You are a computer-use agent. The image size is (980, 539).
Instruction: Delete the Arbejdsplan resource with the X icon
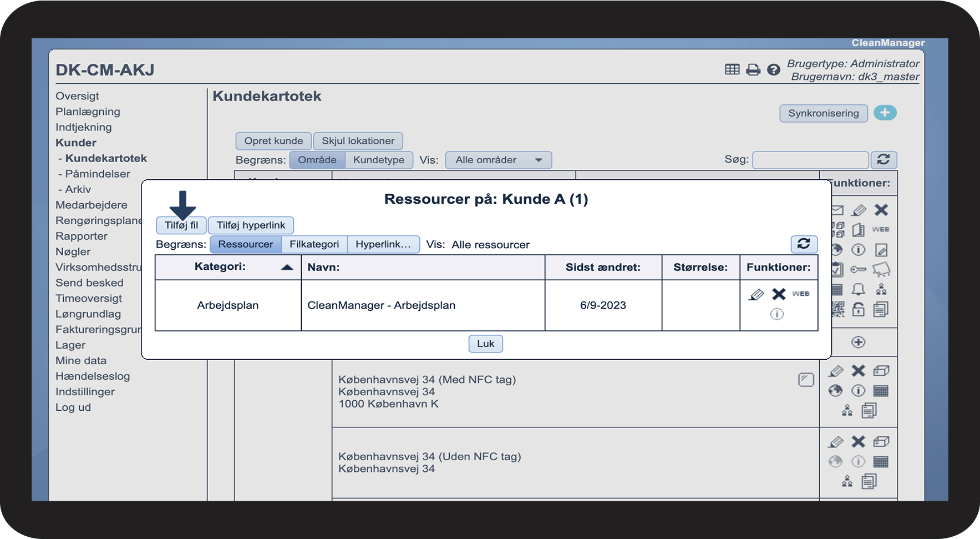[x=779, y=294]
